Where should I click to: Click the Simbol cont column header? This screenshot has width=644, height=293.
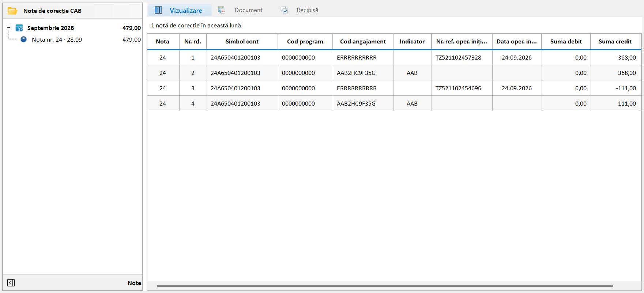point(242,42)
